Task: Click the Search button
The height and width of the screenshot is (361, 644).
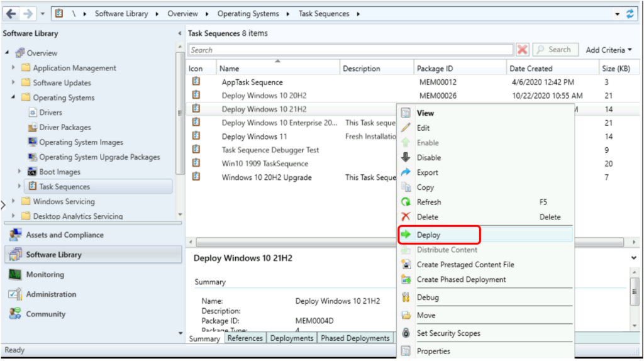Action: (555, 50)
